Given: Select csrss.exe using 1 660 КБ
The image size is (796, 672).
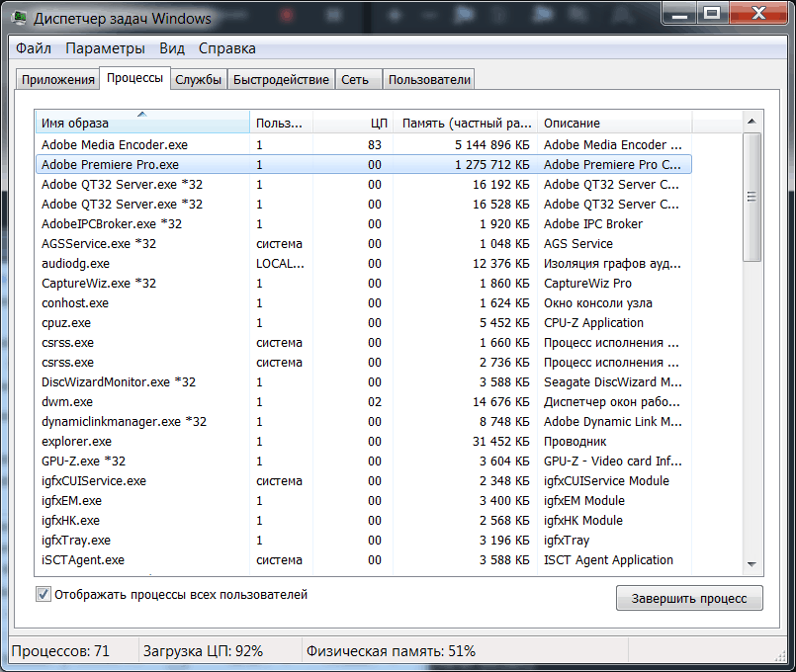Looking at the screenshot, I should 364,343.
